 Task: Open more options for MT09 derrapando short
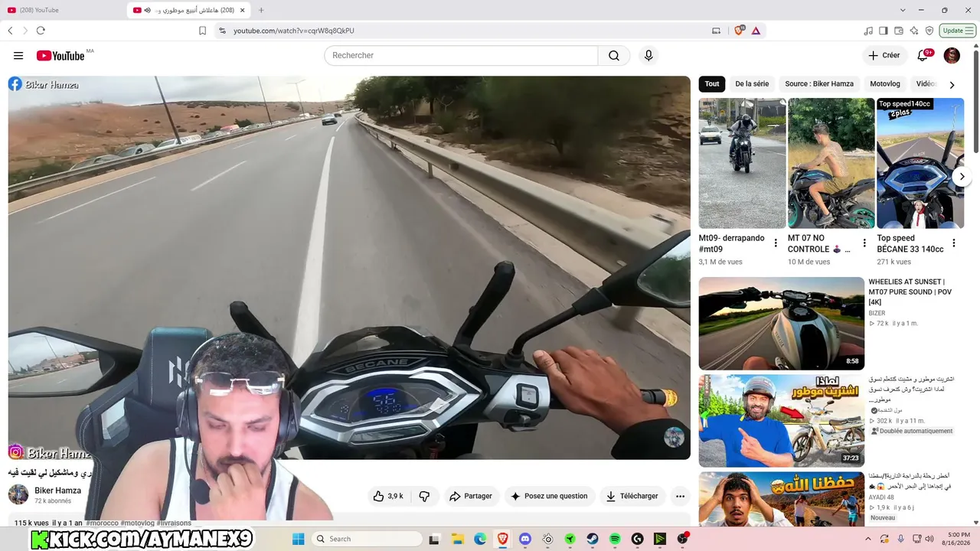[776, 243]
